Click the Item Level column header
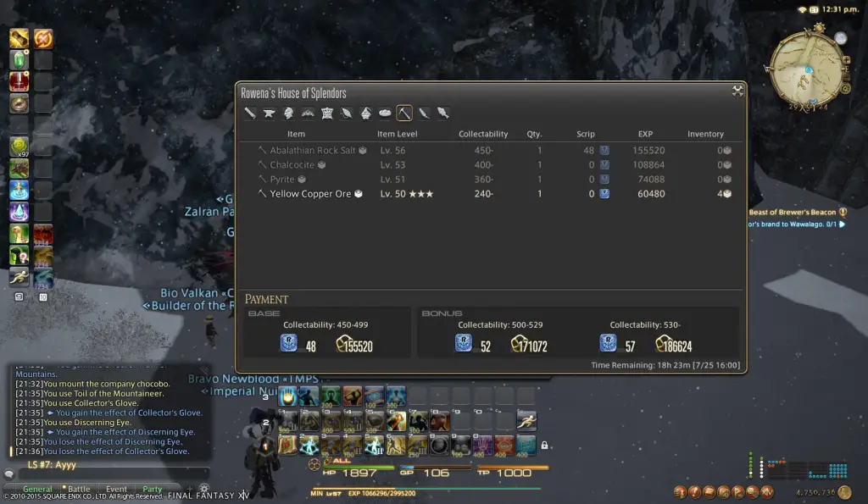The width and height of the screenshot is (868, 504). click(x=397, y=134)
